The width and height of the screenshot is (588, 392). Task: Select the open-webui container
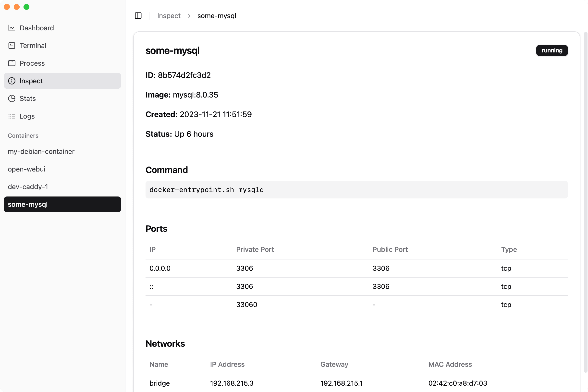(x=62, y=169)
